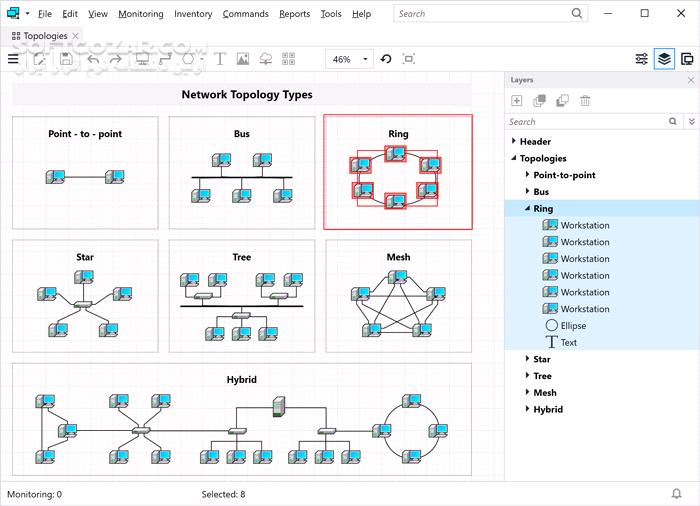Image resolution: width=700 pixels, height=506 pixels.
Task: Open the View menu
Action: coord(98,14)
